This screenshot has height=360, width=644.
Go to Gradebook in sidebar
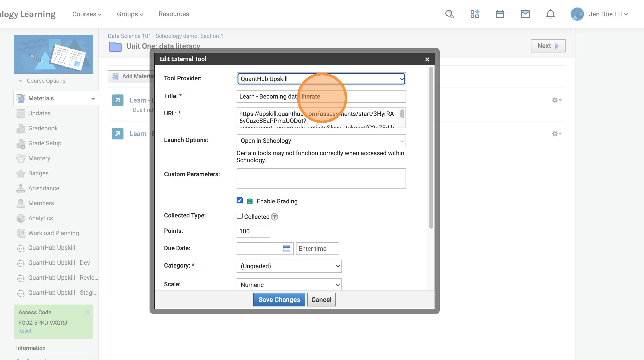43,128
